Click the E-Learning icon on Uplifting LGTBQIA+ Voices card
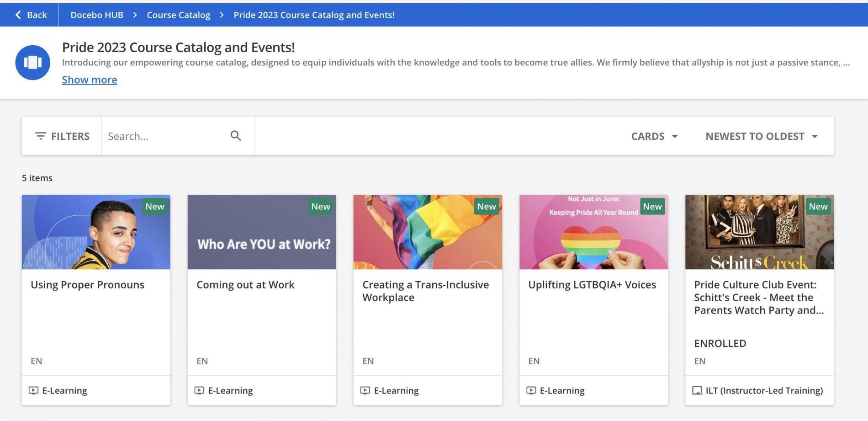Image resolution: width=868 pixels, height=421 pixels. coord(531,390)
